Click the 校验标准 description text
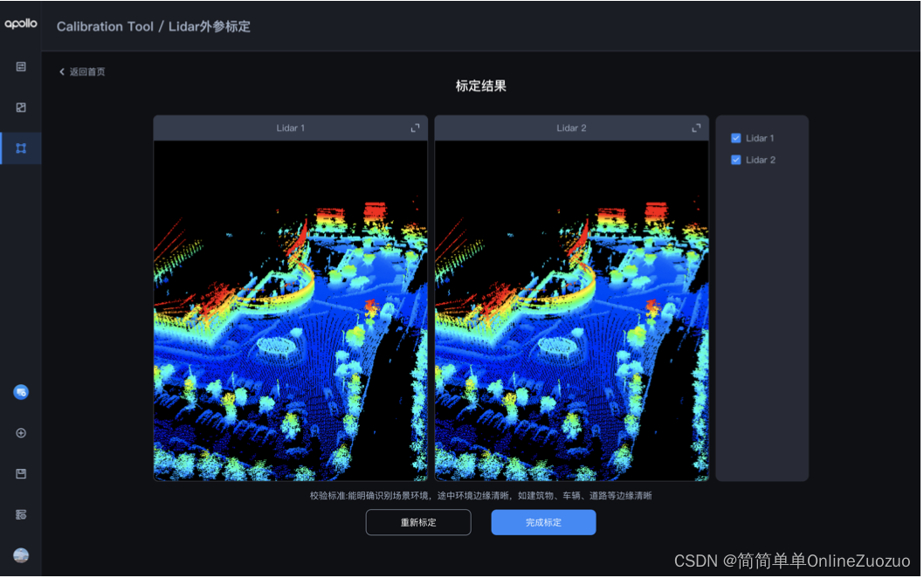 tap(481, 496)
